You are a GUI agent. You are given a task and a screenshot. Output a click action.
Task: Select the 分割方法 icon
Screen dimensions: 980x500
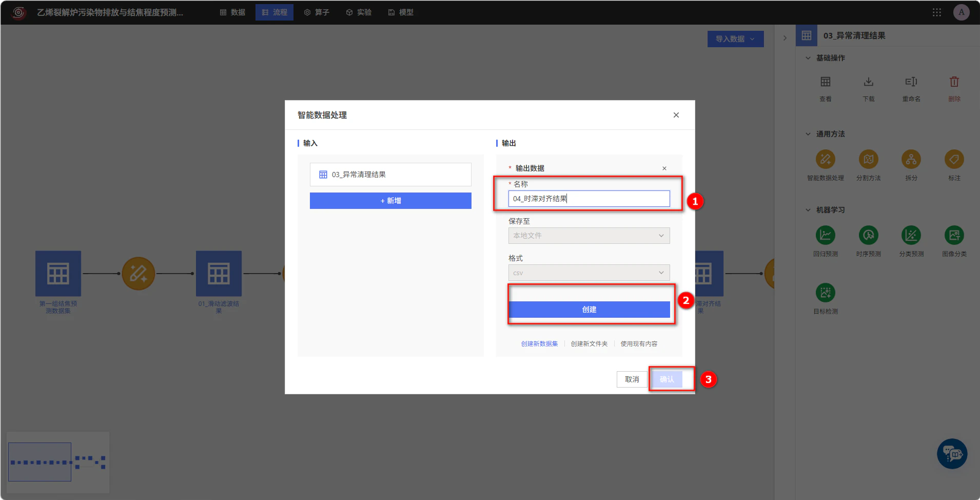click(868, 160)
